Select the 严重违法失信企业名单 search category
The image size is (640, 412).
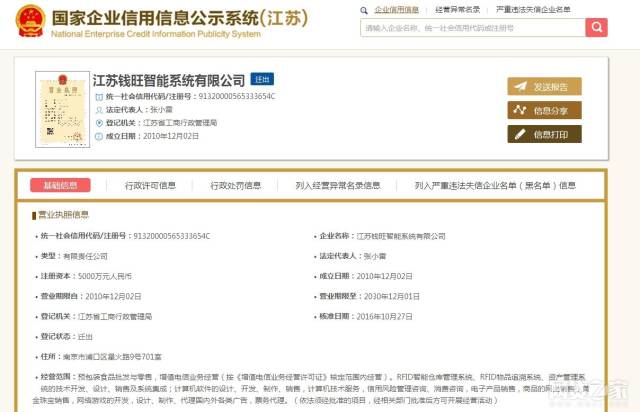point(533,10)
